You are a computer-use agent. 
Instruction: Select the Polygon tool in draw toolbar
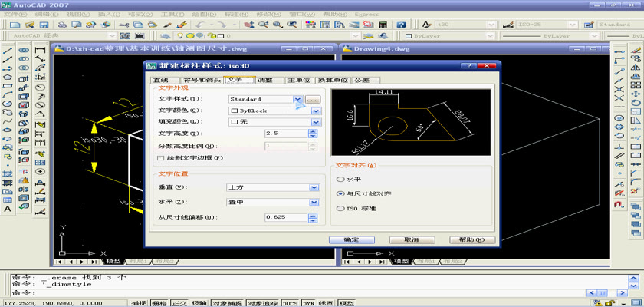pyautogui.click(x=8, y=77)
